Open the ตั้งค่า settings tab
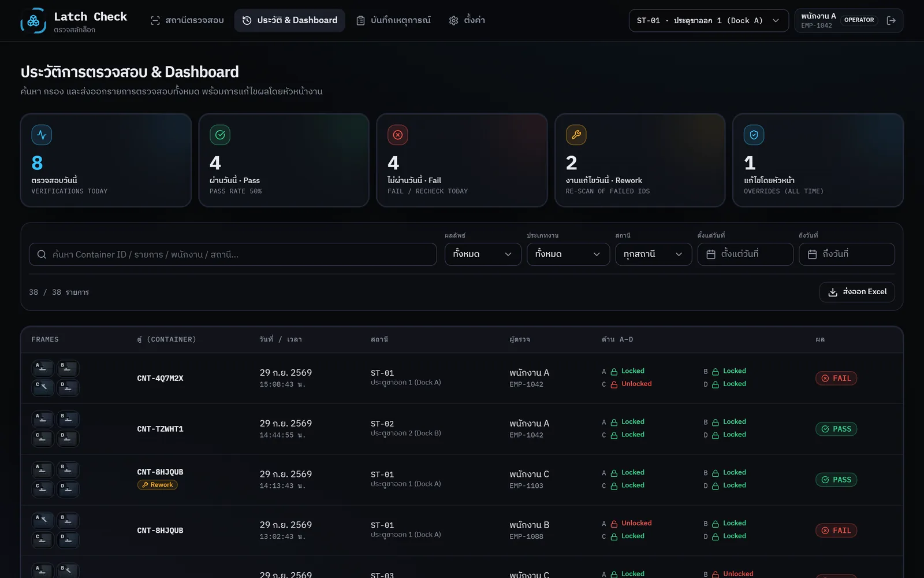 467,21
